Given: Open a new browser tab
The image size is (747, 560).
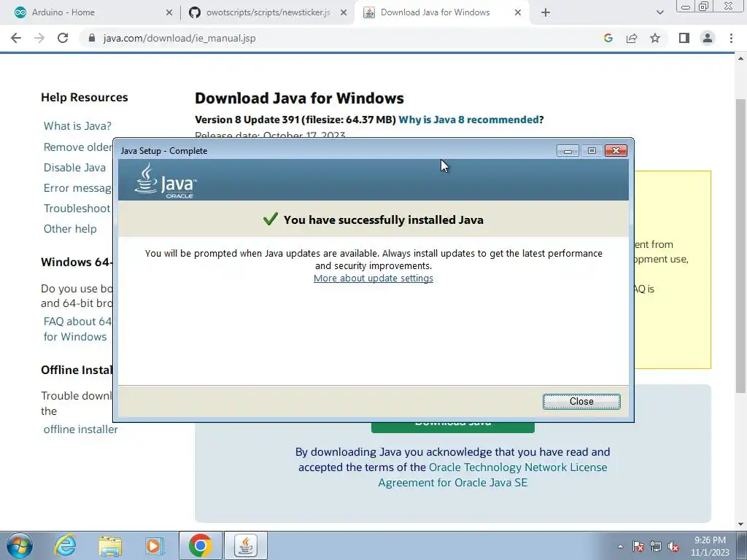Looking at the screenshot, I should [x=546, y=12].
